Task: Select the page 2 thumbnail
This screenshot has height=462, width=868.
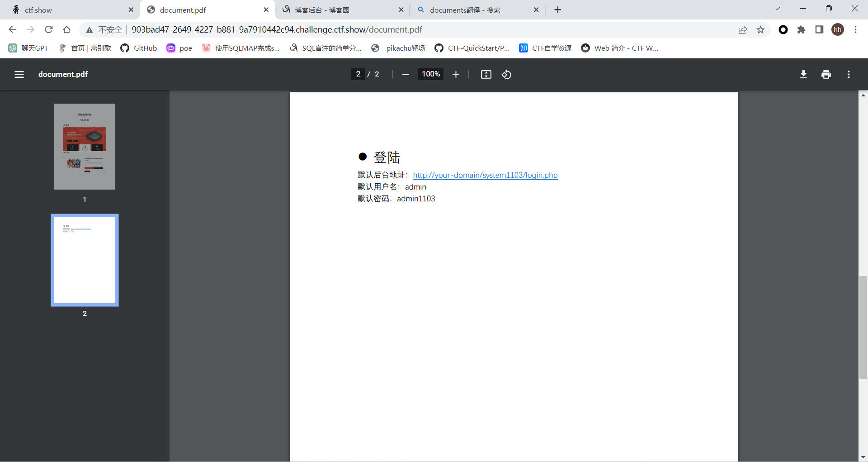Action: tap(85, 260)
